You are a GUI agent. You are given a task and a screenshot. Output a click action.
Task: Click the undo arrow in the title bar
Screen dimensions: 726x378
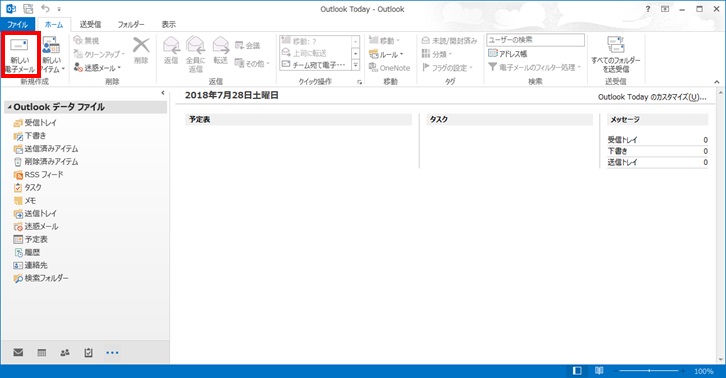[45, 8]
